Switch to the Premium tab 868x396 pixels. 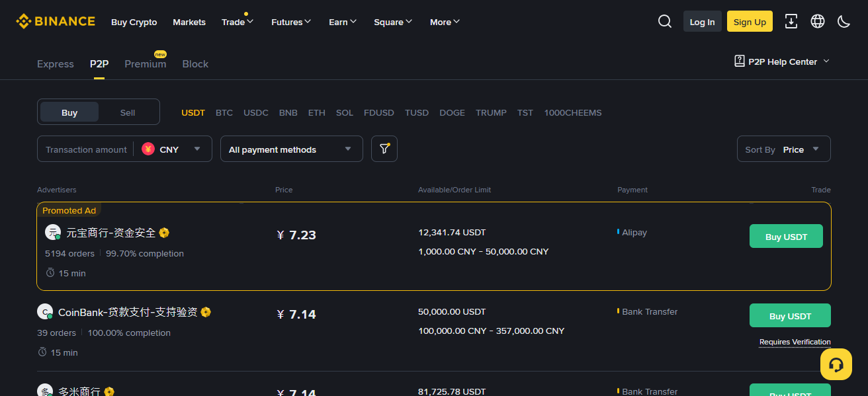(146, 64)
